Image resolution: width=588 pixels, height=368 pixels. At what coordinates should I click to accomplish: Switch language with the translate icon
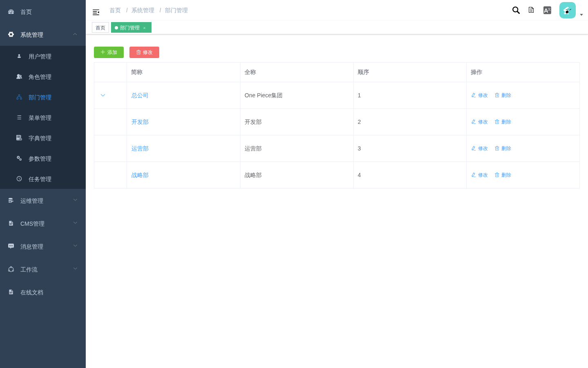(x=547, y=10)
